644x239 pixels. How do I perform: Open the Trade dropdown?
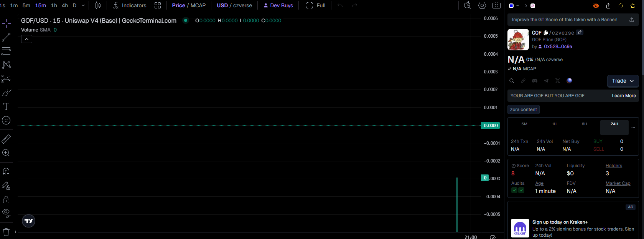tap(623, 81)
